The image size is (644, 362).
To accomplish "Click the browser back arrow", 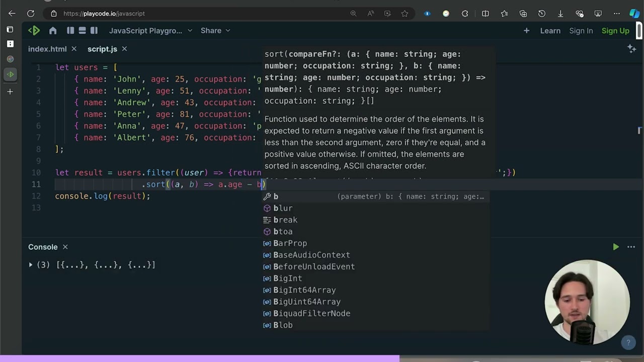I will tap(12, 14).
